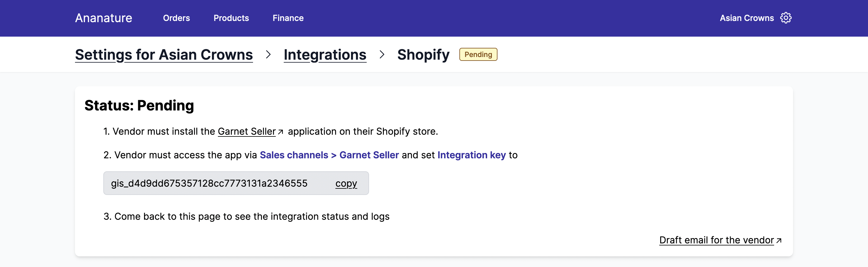This screenshot has width=868, height=267.
Task: Open the Finance tab
Action: click(x=288, y=18)
